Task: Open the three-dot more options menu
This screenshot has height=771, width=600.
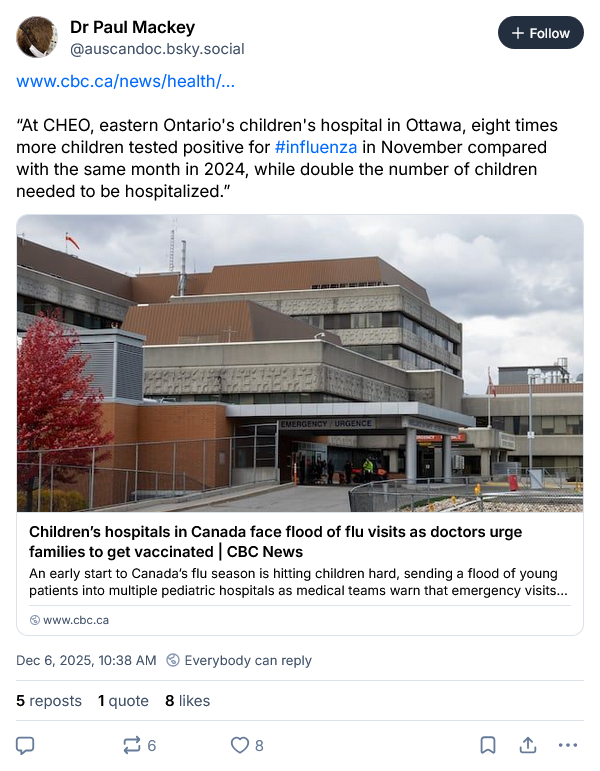Action: click(567, 745)
